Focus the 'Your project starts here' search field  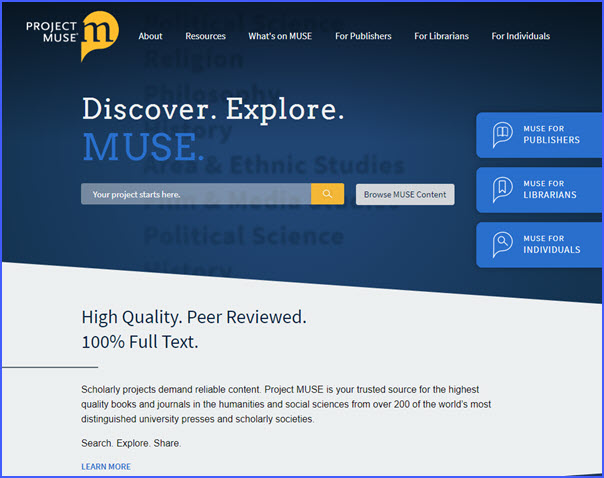coord(196,194)
